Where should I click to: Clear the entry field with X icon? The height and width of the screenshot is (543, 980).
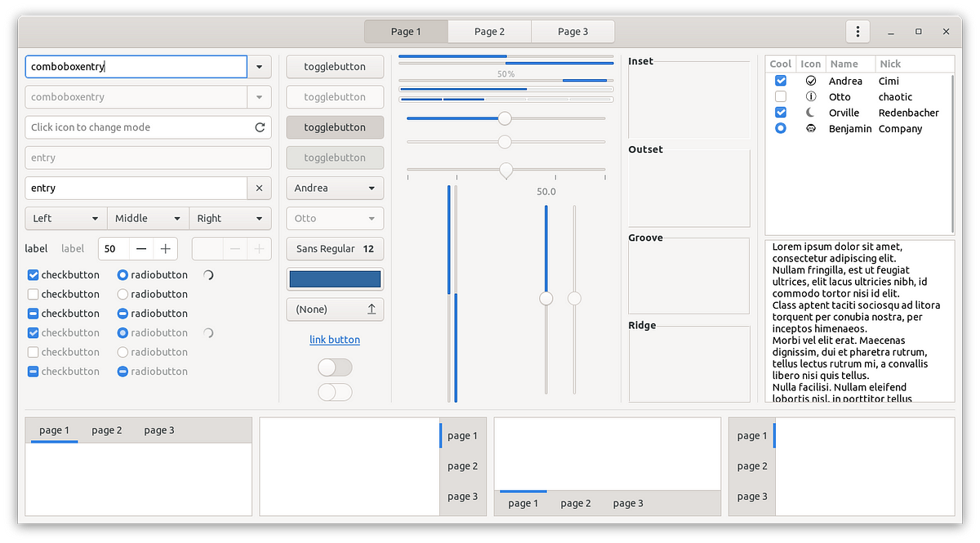click(259, 188)
